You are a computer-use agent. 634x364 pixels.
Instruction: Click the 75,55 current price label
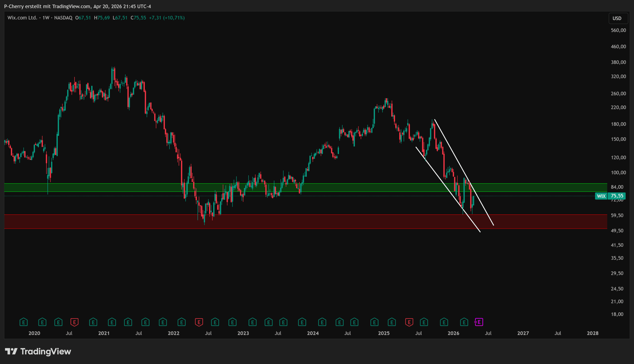(x=617, y=196)
